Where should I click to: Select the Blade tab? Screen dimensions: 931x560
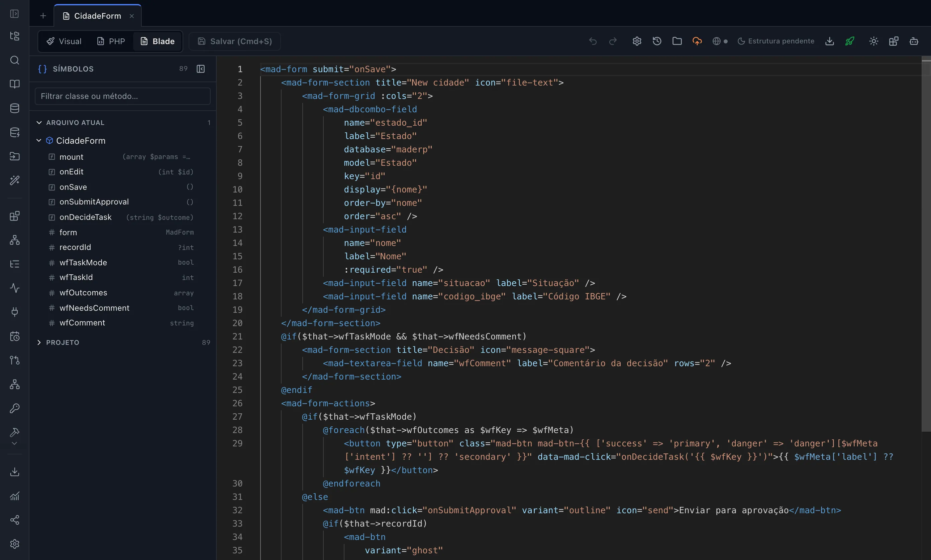158,41
